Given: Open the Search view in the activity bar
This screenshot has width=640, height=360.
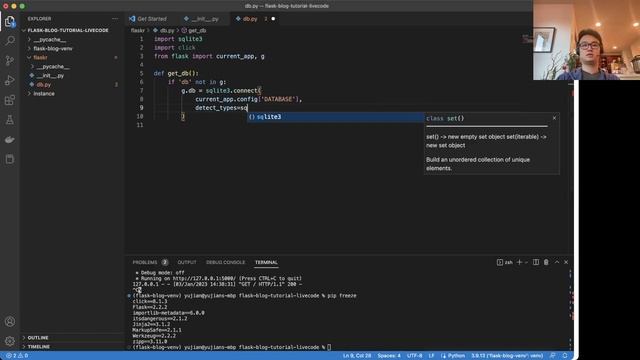Looking at the screenshot, I should pos(10,41).
